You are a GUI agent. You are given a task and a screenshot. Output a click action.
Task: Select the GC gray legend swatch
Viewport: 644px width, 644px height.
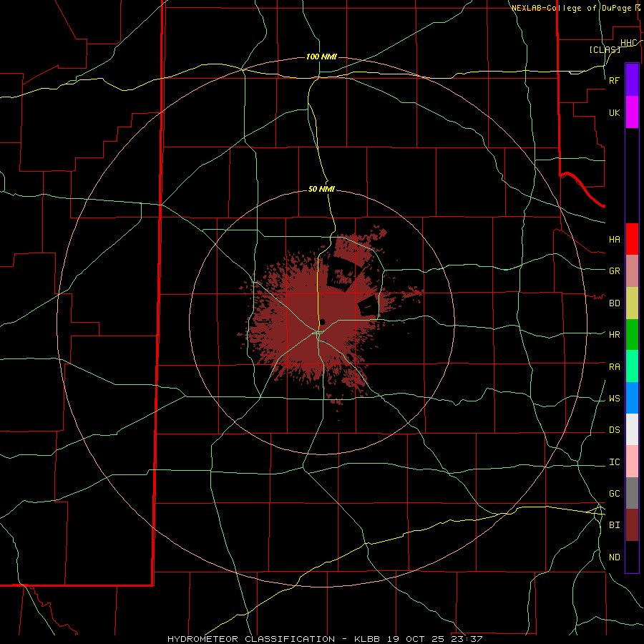tap(632, 493)
